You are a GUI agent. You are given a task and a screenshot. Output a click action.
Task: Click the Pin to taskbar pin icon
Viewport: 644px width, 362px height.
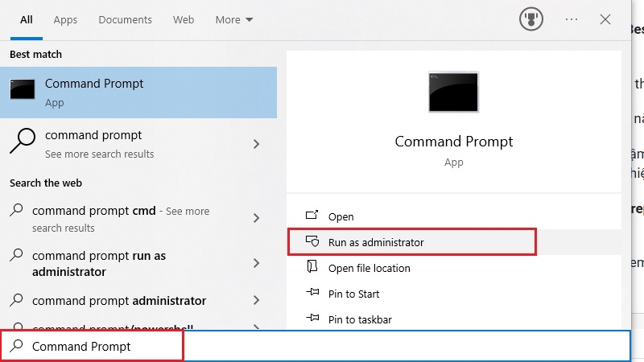pyautogui.click(x=312, y=318)
